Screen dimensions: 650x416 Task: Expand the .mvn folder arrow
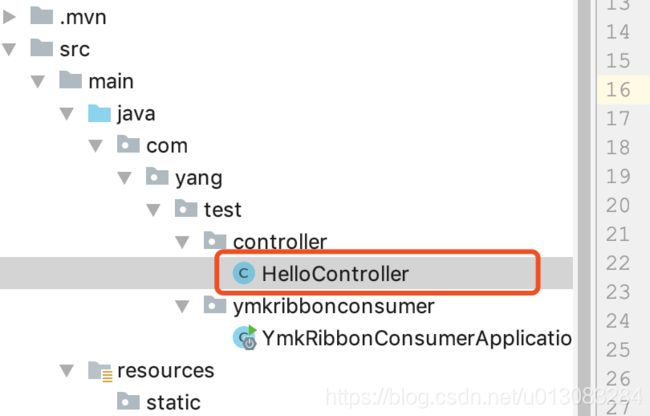pyautogui.click(x=9, y=17)
